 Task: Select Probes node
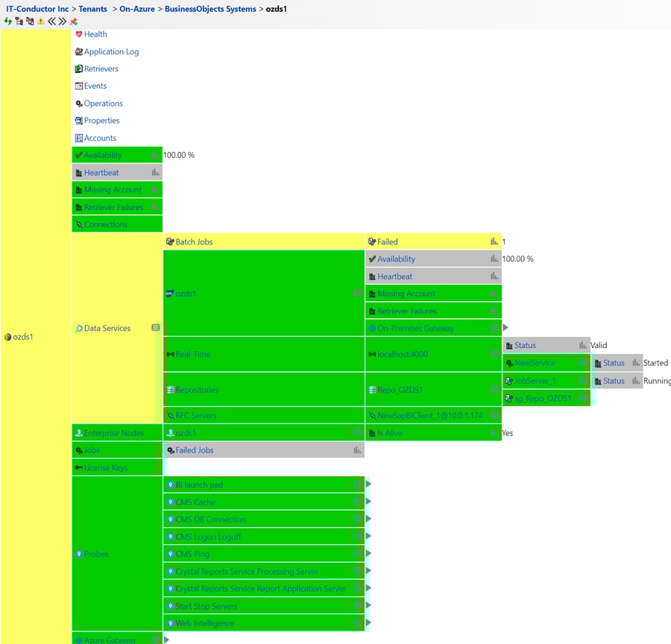pyautogui.click(x=117, y=554)
